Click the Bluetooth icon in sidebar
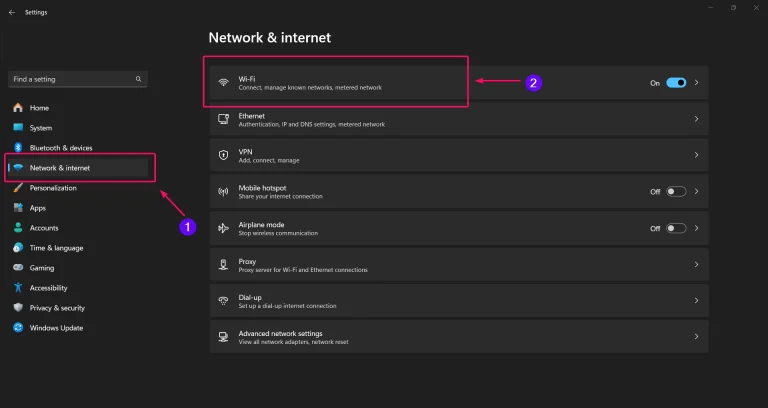Screen dimensions: 768x408 point(18,147)
